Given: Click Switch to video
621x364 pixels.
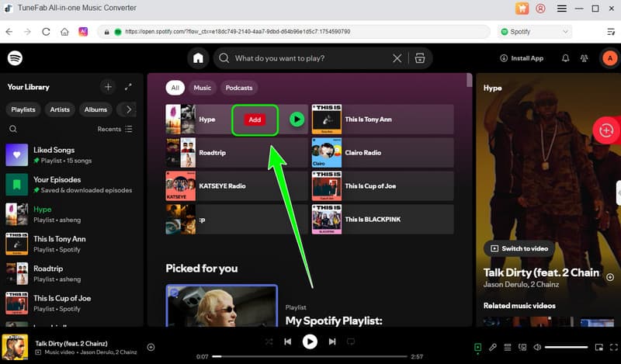Looking at the screenshot, I should (x=519, y=248).
